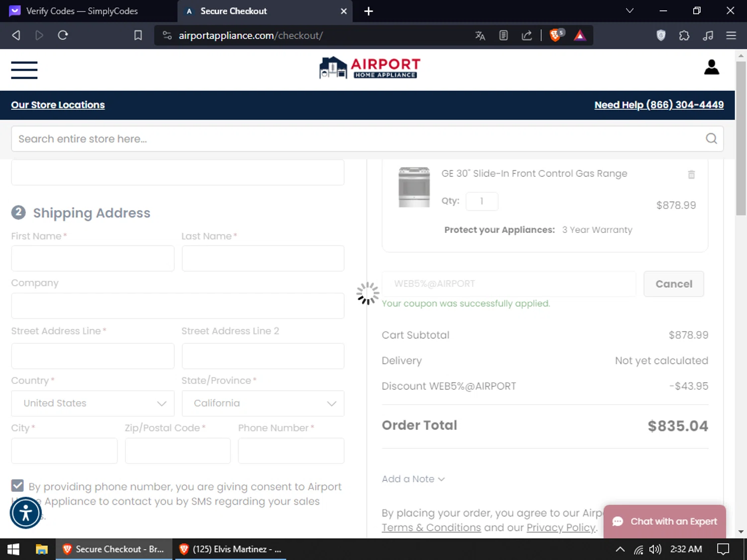This screenshot has width=747, height=560.
Task: Open a new browser tab
Action: 369,11
